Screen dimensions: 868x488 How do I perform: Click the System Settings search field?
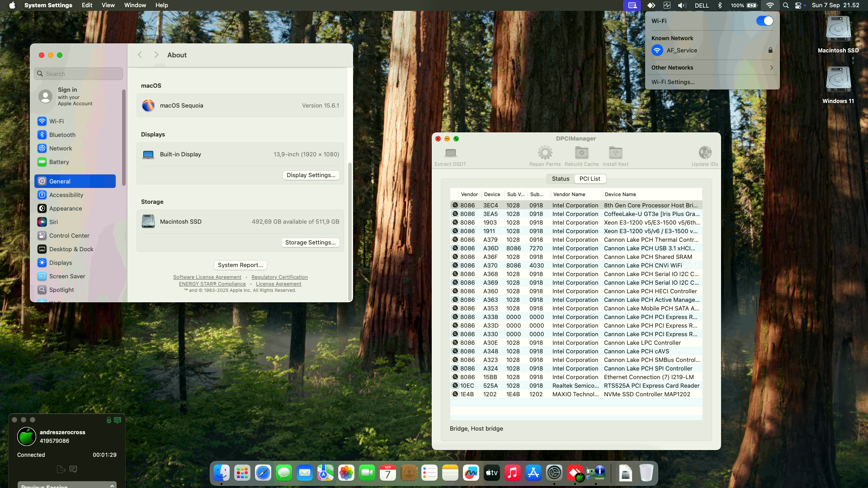pos(78,74)
